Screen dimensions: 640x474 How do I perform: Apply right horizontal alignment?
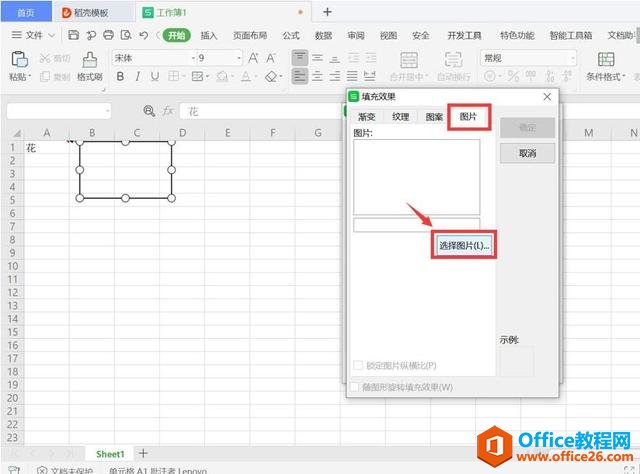(x=335, y=76)
